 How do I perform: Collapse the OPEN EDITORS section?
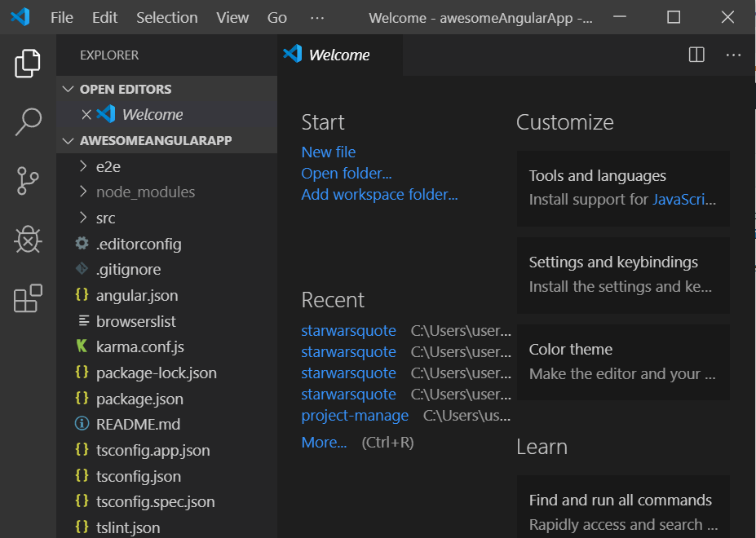pyautogui.click(x=68, y=89)
